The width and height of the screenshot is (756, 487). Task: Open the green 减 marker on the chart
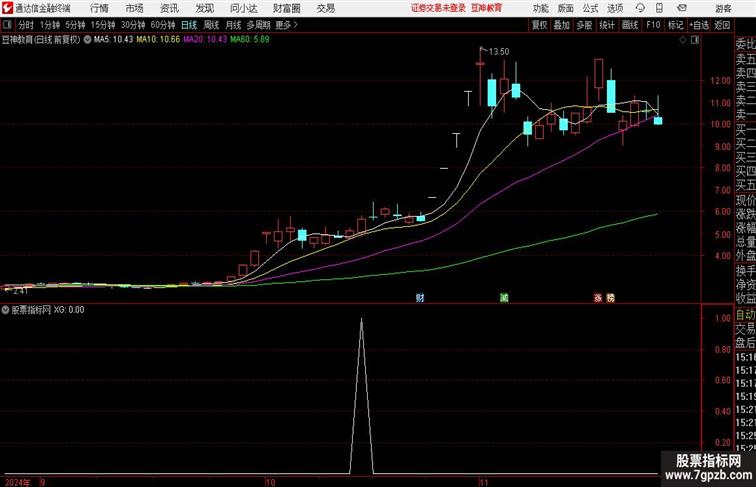(504, 298)
